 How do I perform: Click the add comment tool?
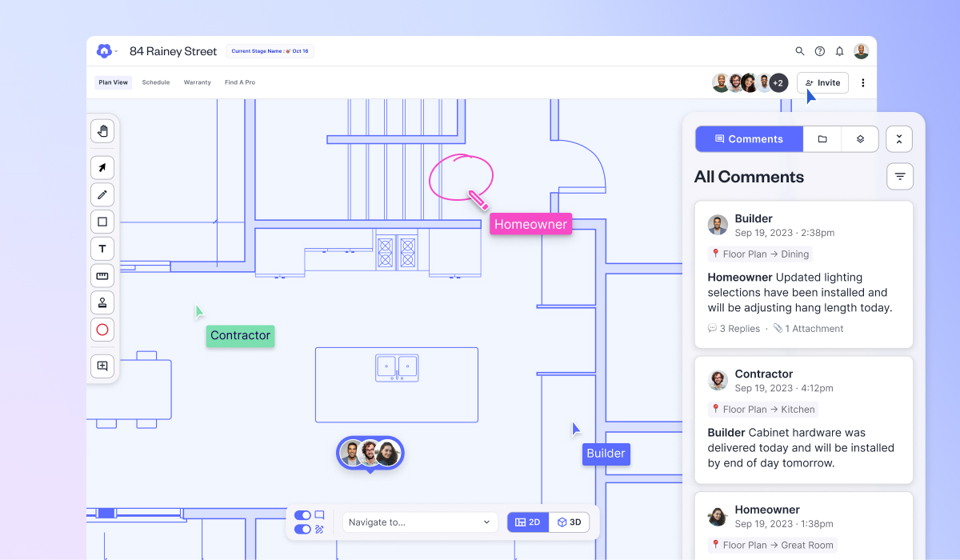click(x=102, y=366)
